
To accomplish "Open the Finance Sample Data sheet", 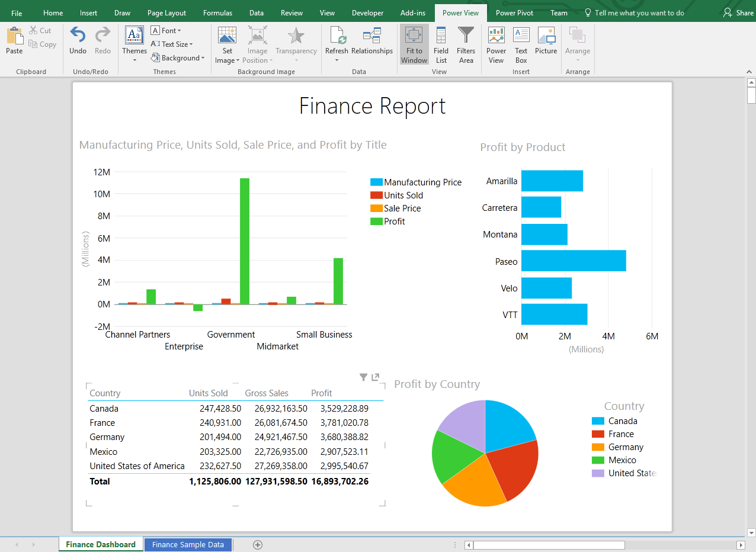I will [188, 544].
